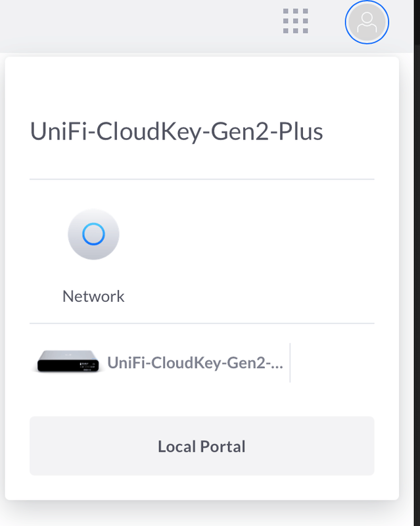Select the Cloud Key device image
Viewport: 420px width, 526px height.
click(x=68, y=362)
